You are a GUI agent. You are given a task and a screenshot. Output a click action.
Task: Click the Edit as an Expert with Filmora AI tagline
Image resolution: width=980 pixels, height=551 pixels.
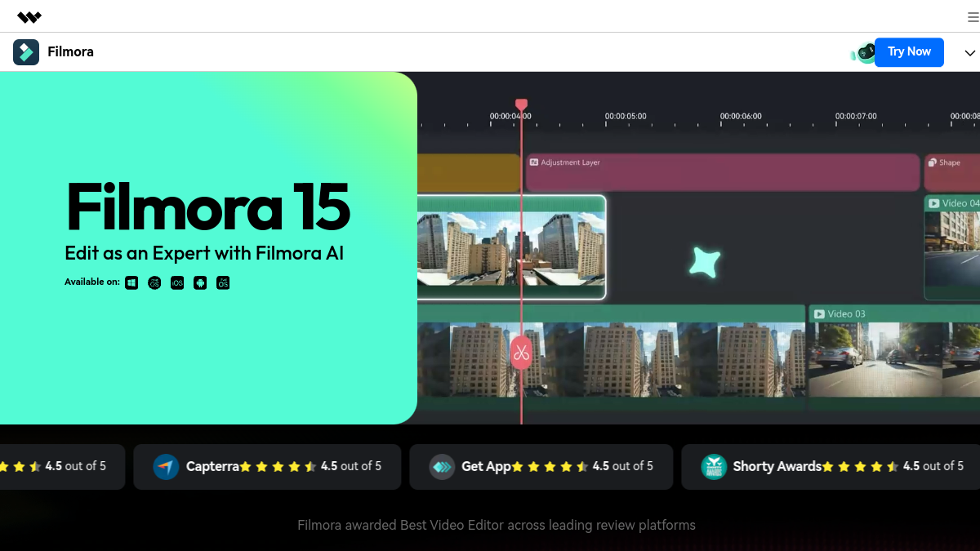(x=204, y=253)
